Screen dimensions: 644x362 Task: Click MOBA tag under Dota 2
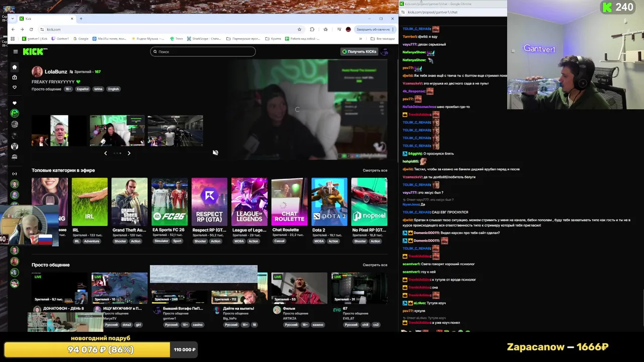[x=319, y=241]
